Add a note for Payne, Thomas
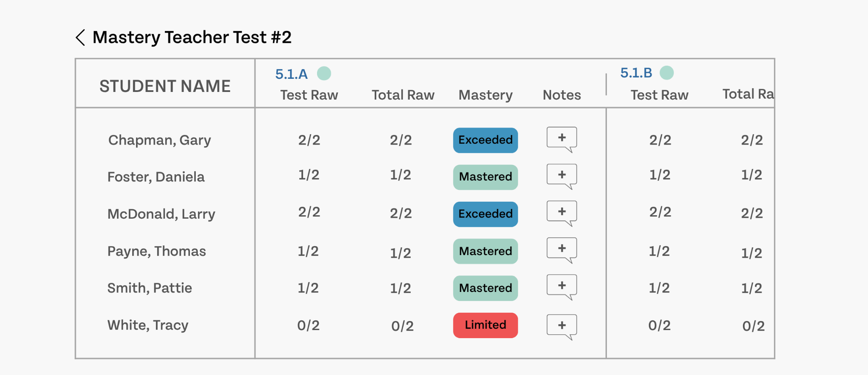 tap(562, 250)
